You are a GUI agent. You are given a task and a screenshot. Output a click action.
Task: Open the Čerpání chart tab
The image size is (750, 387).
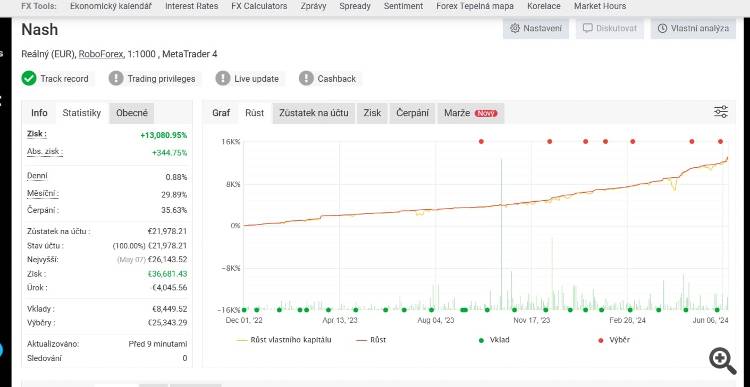click(x=412, y=113)
